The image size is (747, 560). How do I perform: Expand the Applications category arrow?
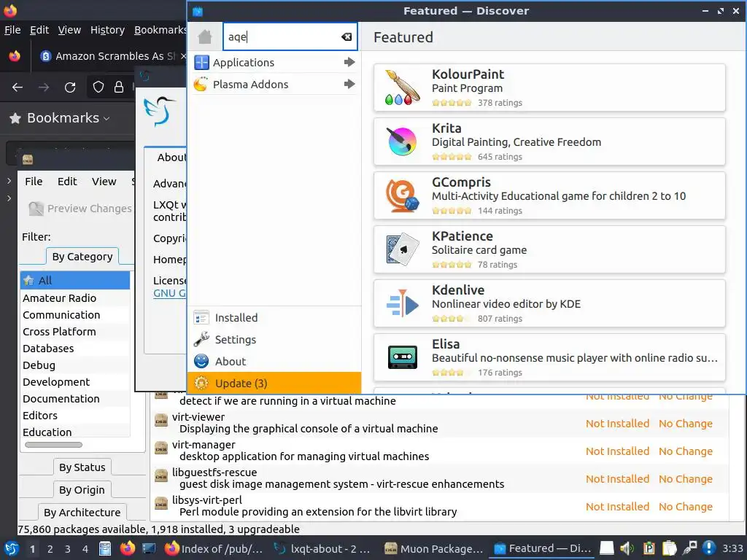[x=349, y=63]
